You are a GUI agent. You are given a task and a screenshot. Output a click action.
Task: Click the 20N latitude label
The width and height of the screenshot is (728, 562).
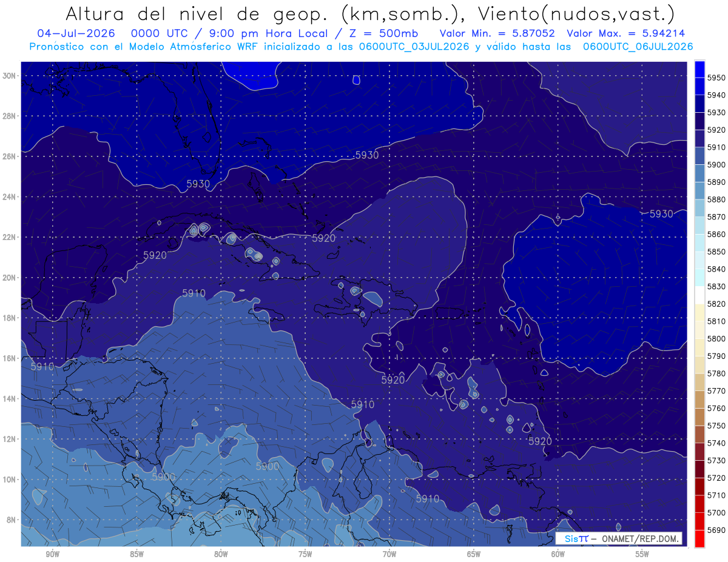click(x=10, y=278)
